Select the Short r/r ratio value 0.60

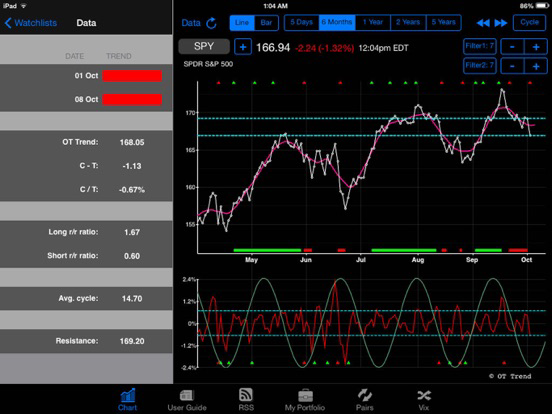(132, 256)
